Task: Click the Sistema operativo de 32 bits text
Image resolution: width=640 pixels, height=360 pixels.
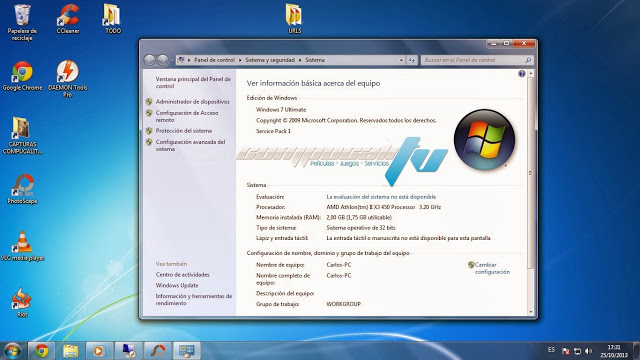Action: tap(361, 228)
